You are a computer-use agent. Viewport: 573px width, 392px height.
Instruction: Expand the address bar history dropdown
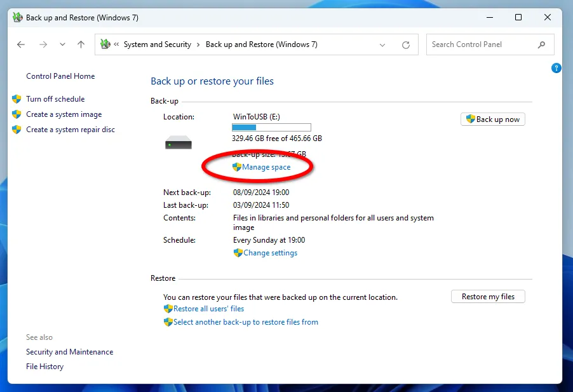pos(382,45)
